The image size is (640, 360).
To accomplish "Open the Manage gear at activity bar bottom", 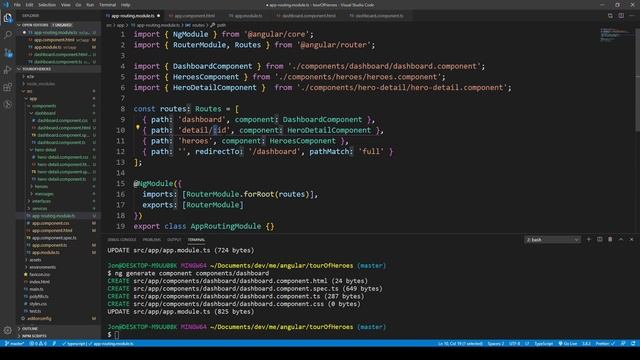I will coord(8,330).
